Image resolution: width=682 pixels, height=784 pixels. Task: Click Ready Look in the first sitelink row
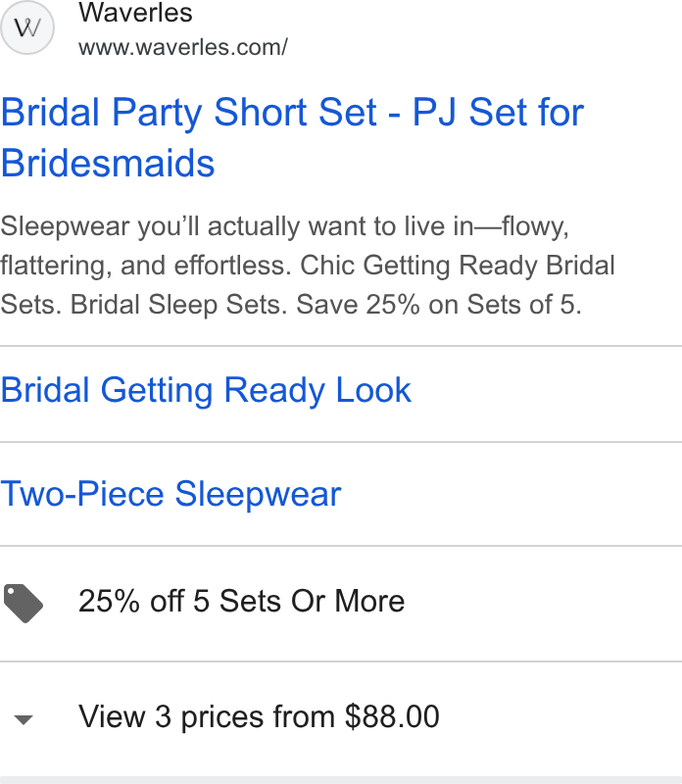point(317,390)
